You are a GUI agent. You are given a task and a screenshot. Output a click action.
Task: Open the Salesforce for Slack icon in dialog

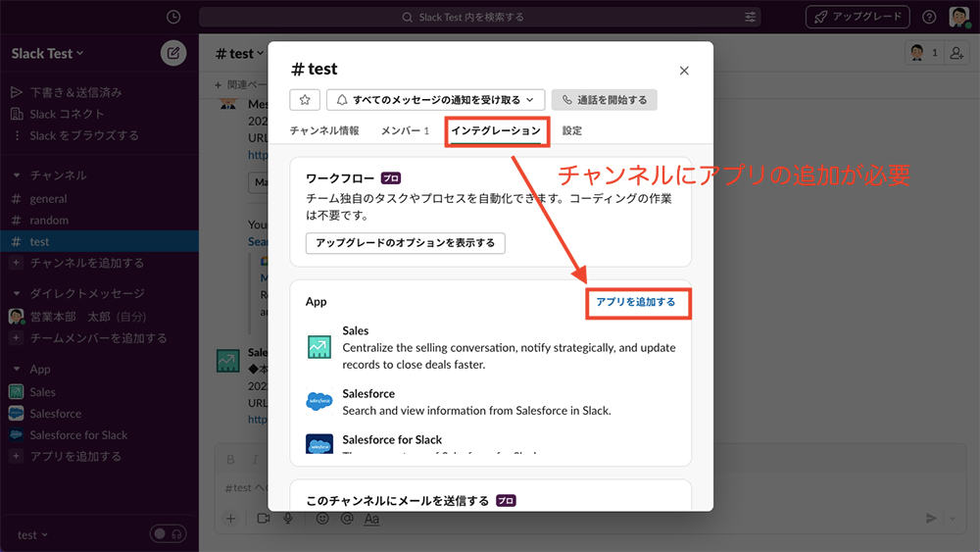click(319, 444)
